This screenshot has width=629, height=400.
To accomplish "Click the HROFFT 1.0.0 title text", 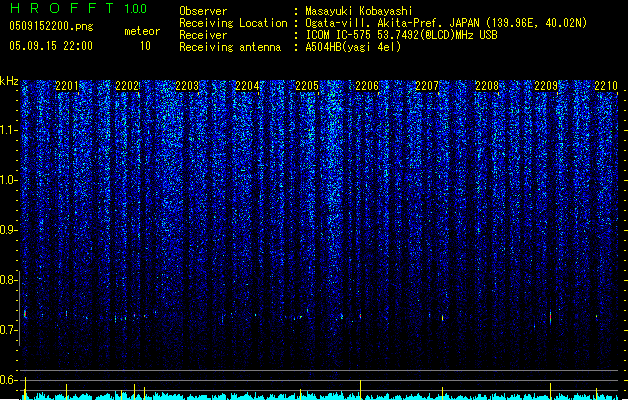I will (79, 8).
